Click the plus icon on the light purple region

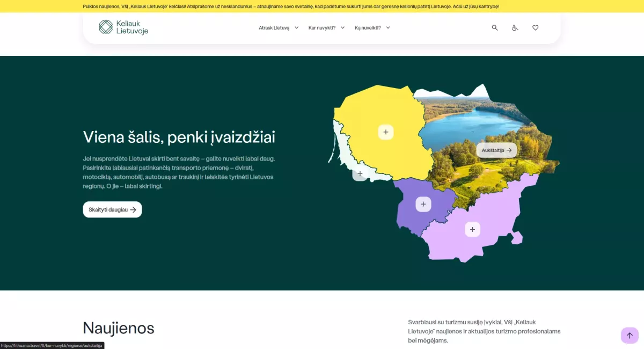tap(472, 229)
